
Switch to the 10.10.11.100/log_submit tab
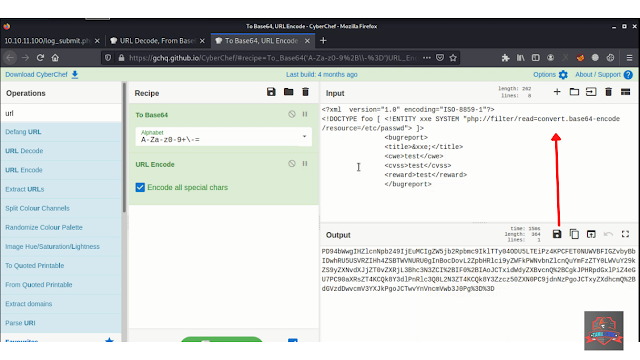click(x=47, y=41)
